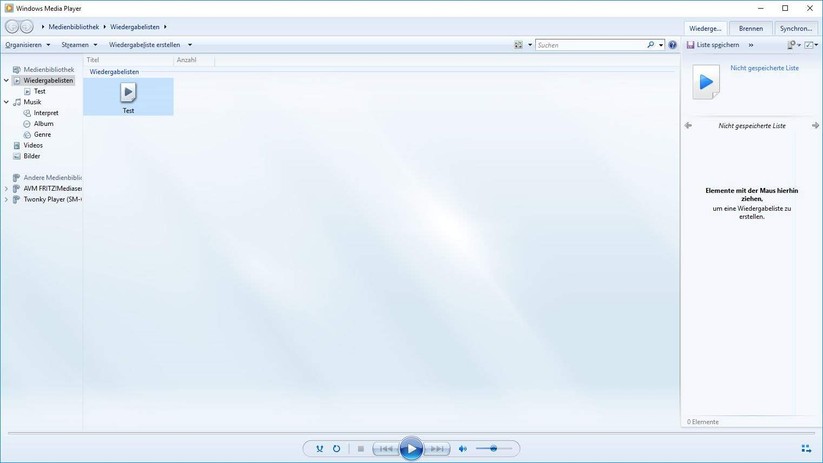Open the help icon beside search
The image size is (823, 463).
click(673, 45)
